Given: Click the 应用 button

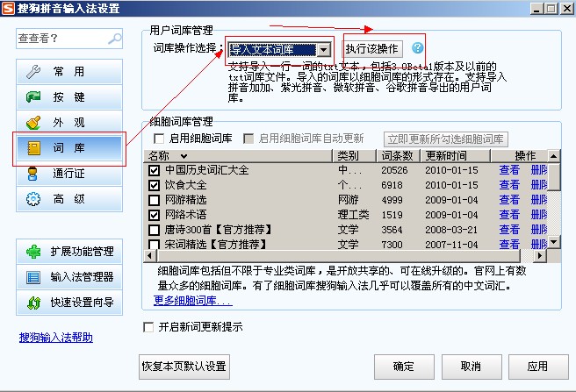Looking at the screenshot, I should pyautogui.click(x=538, y=367).
